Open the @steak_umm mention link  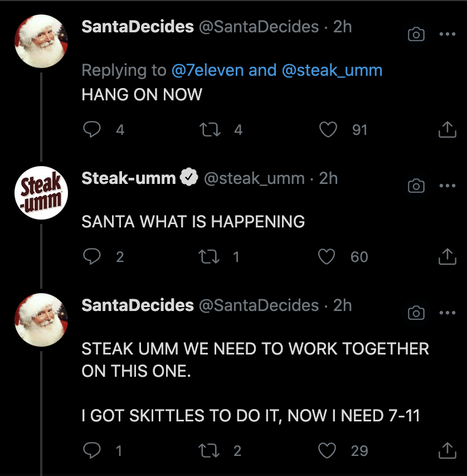[x=332, y=70]
